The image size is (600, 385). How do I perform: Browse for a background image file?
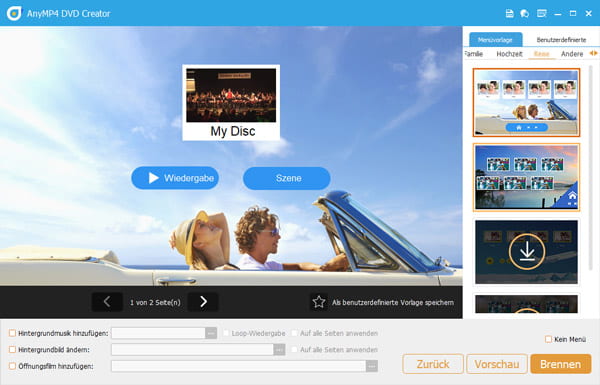point(279,349)
